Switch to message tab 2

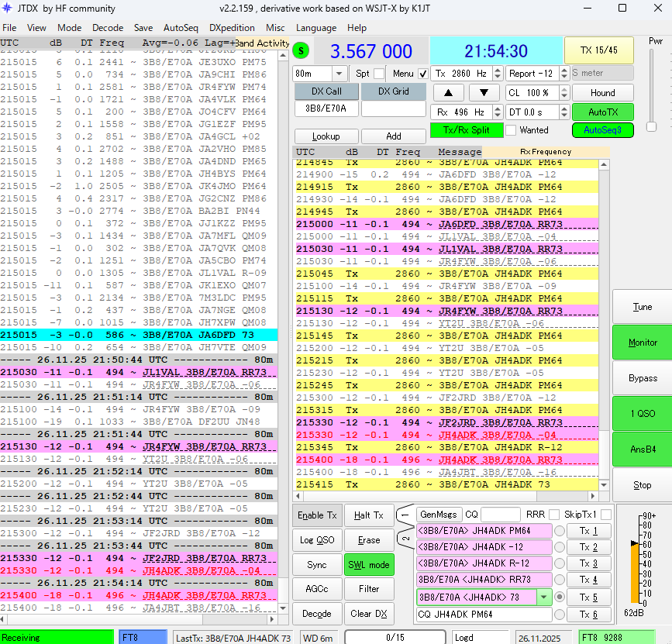pyautogui.click(x=405, y=539)
